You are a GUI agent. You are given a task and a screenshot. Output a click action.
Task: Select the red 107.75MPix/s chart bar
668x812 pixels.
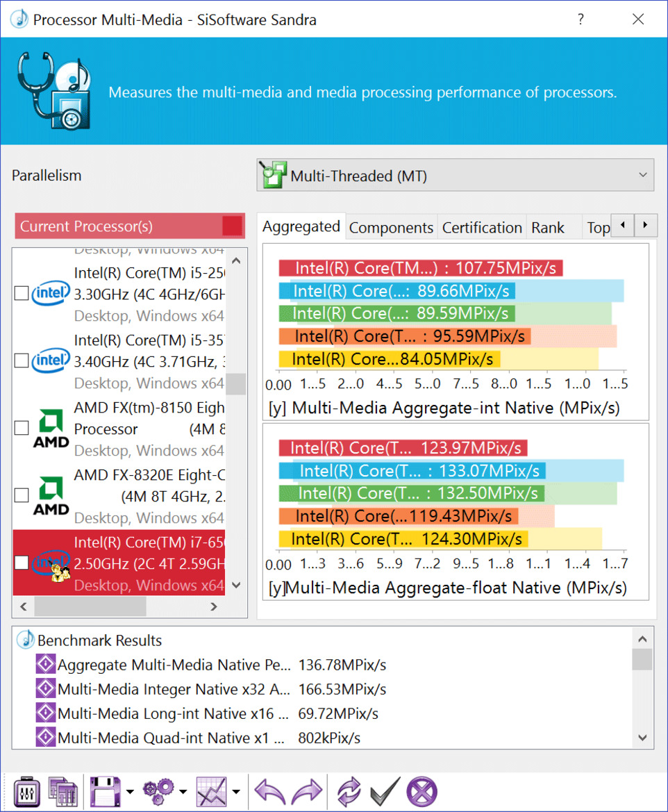click(x=421, y=267)
